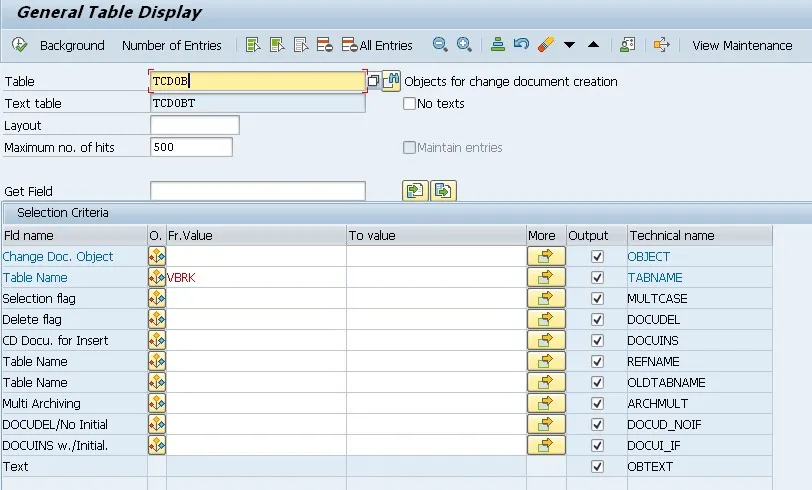
Task: Click the Execute clock icon
Action: point(19,45)
